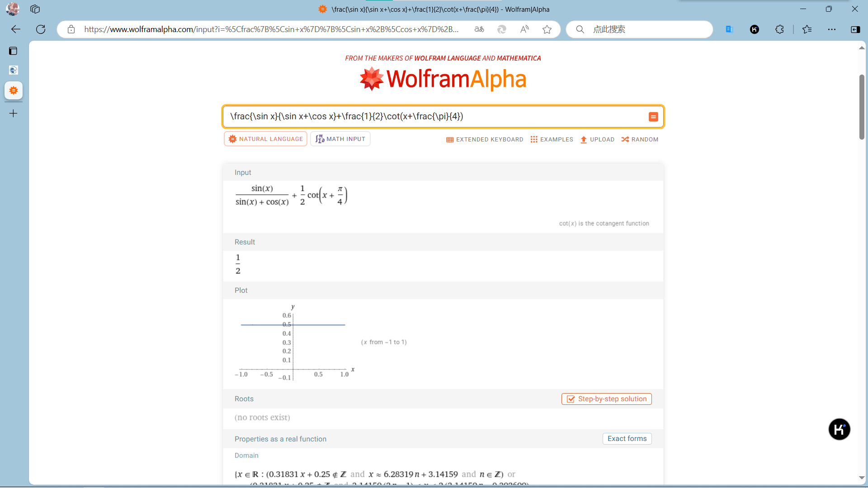Switch to Natural Language input mode
Image resolution: width=868 pixels, height=488 pixels.
pyautogui.click(x=265, y=139)
